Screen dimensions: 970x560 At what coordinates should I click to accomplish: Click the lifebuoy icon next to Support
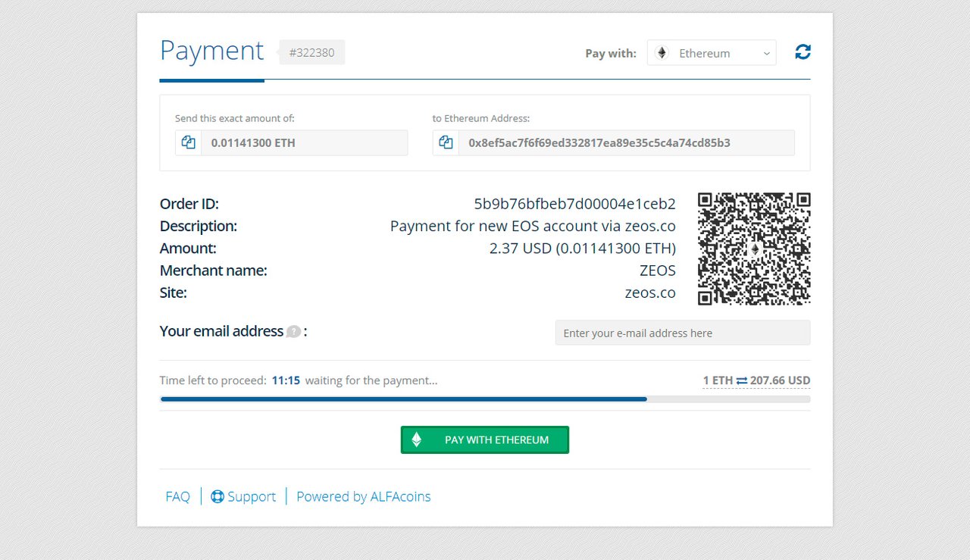click(217, 497)
